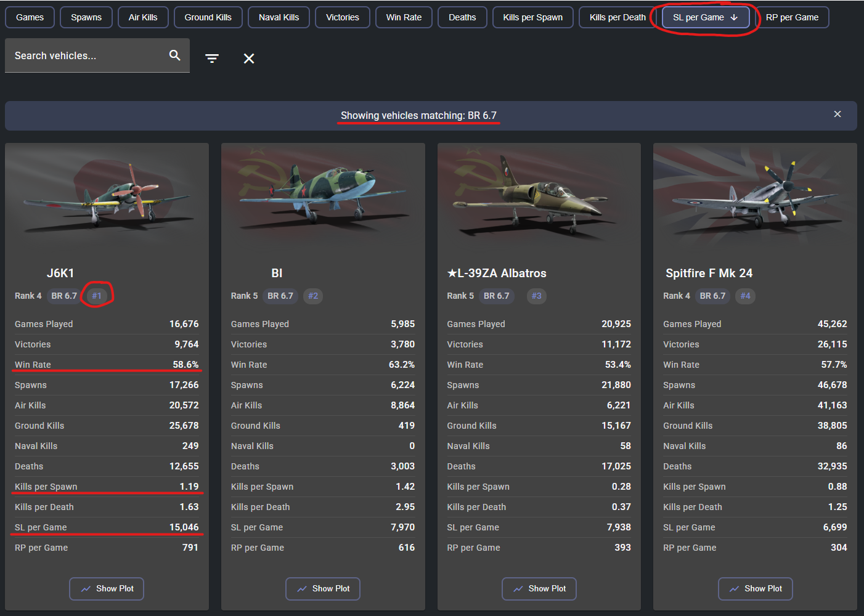Open the filter options icon

tap(212, 59)
